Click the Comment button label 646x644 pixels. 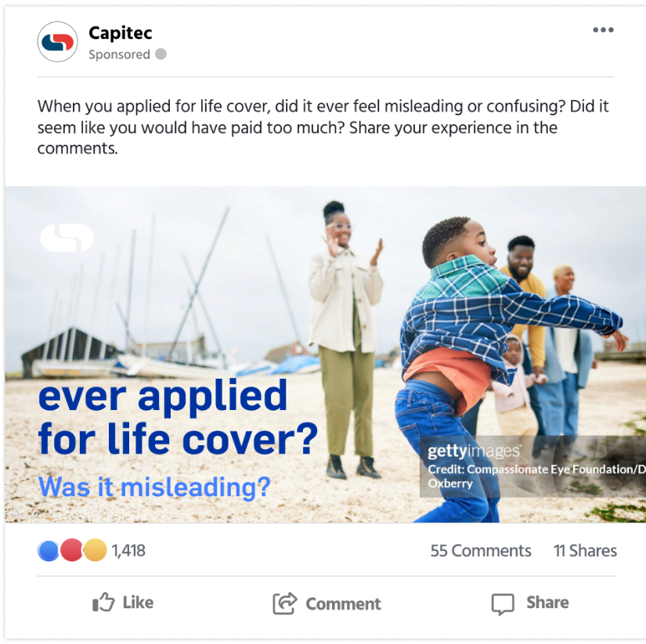[343, 604]
